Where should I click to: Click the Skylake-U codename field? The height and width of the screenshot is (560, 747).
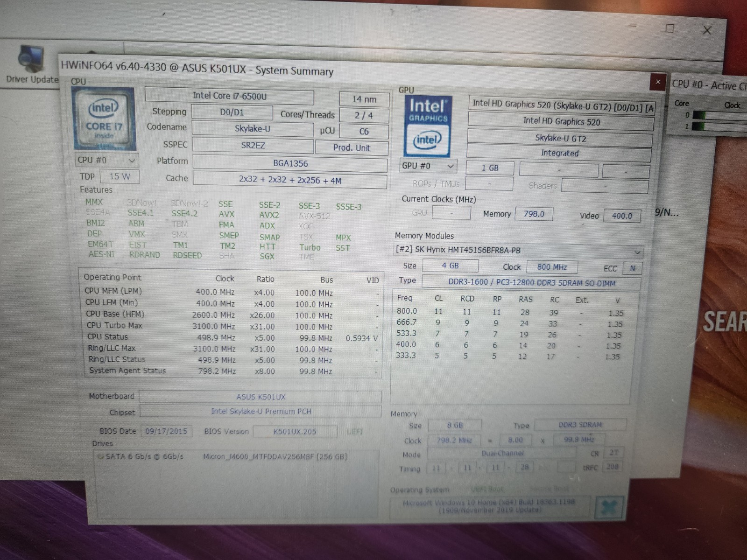tap(253, 129)
